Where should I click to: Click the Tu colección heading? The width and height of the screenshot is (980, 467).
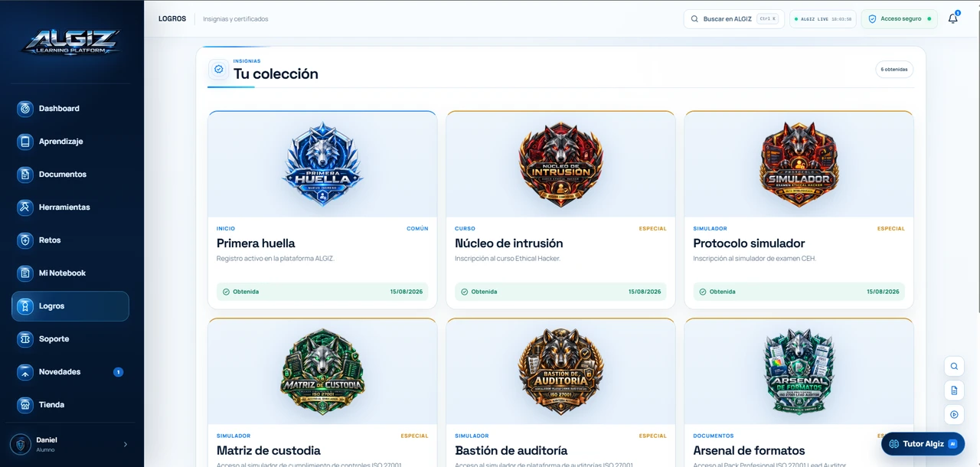[x=276, y=74]
